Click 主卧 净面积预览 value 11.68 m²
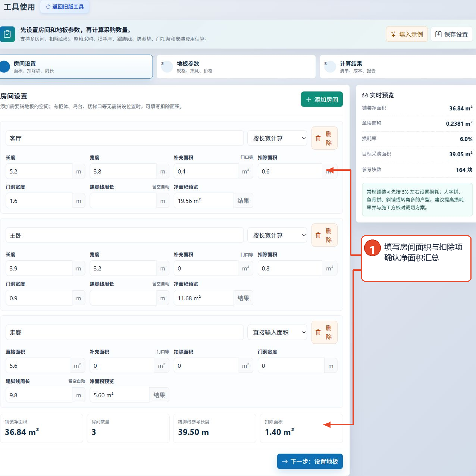The width and height of the screenshot is (476, 476). pyautogui.click(x=204, y=298)
